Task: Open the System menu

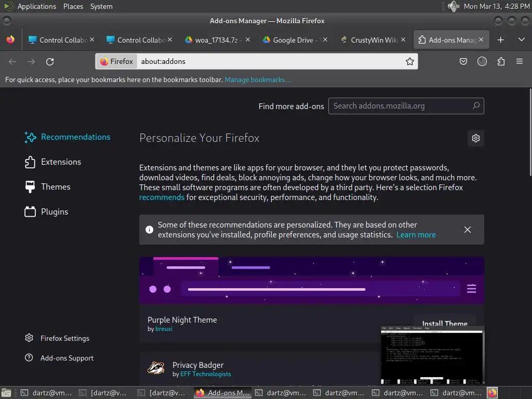Action: [x=101, y=6]
